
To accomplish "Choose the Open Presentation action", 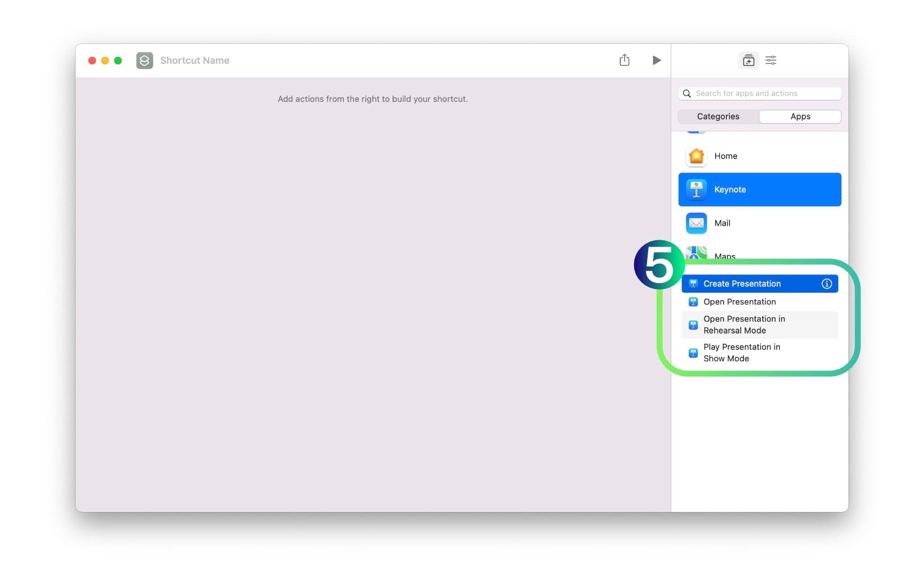I will [x=739, y=302].
